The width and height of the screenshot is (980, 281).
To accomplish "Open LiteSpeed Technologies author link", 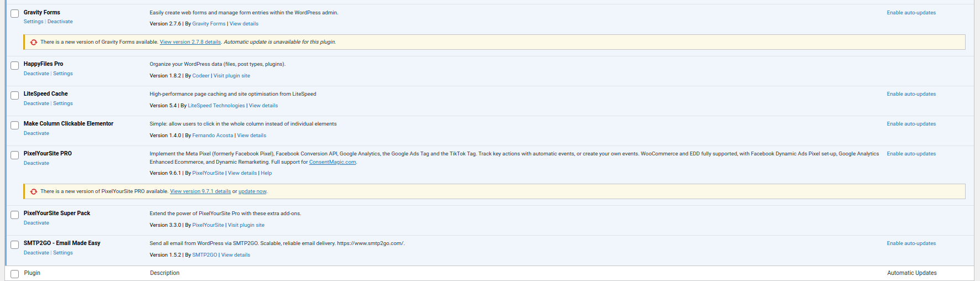I will [216, 106].
